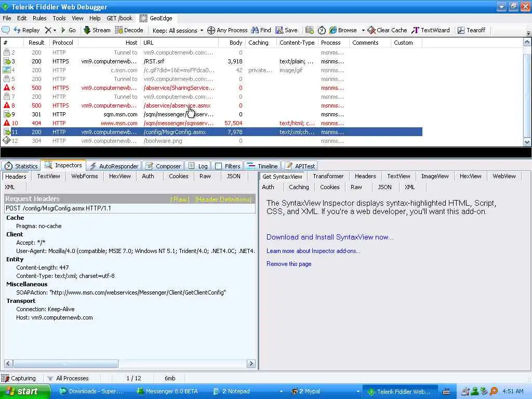Click the camera screenshot toolbar icon
The image size is (532, 399).
pyautogui.click(x=310, y=30)
